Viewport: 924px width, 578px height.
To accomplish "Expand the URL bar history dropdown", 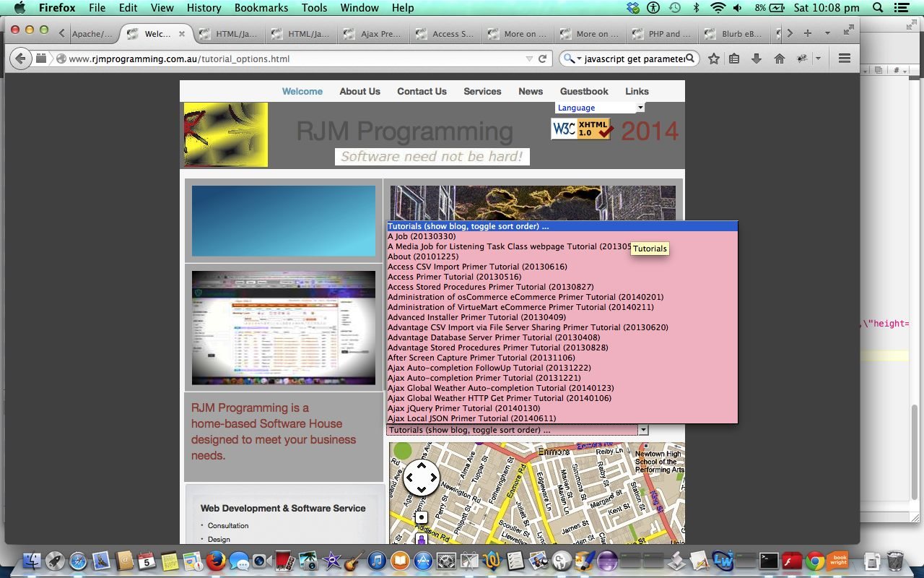I will pos(529,59).
